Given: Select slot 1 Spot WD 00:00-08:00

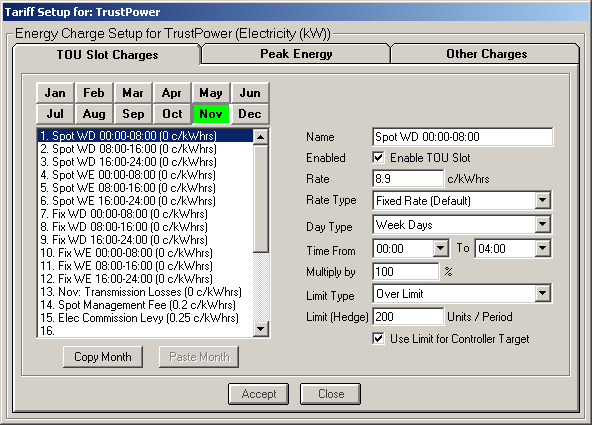Looking at the screenshot, I should pos(145,136).
